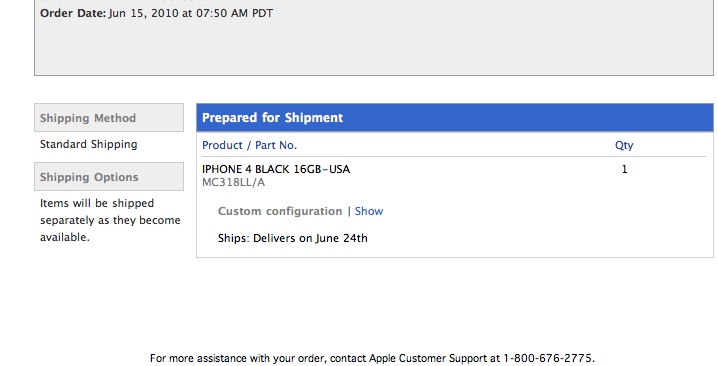
Task: Click the Ships: Delivers on June 24th text
Action: click(293, 238)
